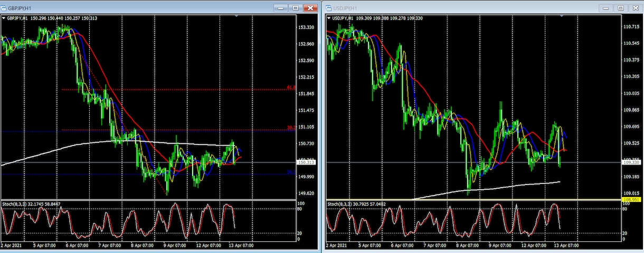Close the GBPJPY,H1 chart window
The height and width of the screenshot is (253, 644).
[x=311, y=7]
